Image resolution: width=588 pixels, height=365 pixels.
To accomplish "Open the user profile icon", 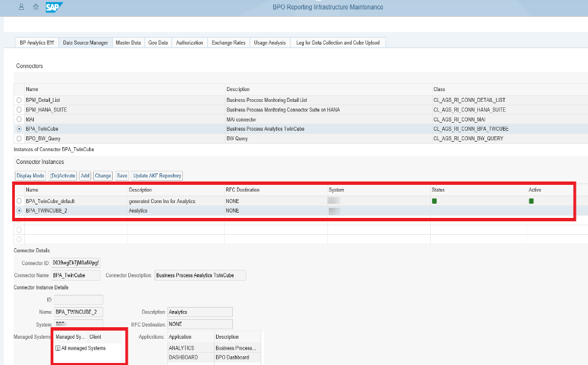I will coord(22,7).
